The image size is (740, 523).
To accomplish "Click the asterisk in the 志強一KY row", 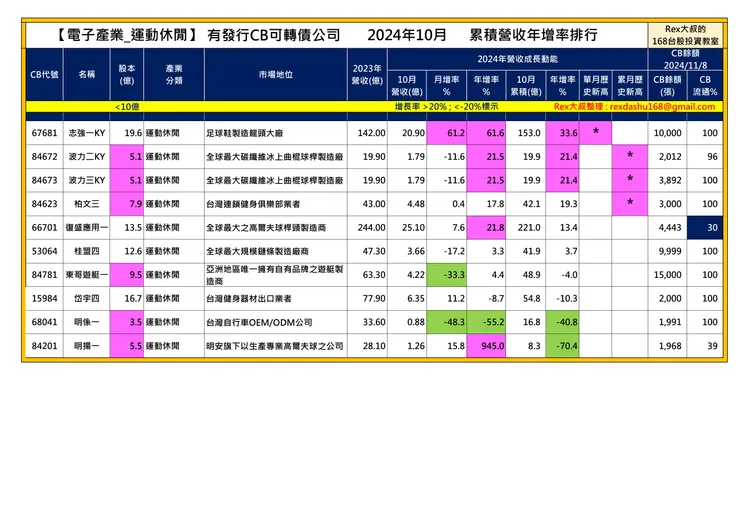I will tap(596, 132).
